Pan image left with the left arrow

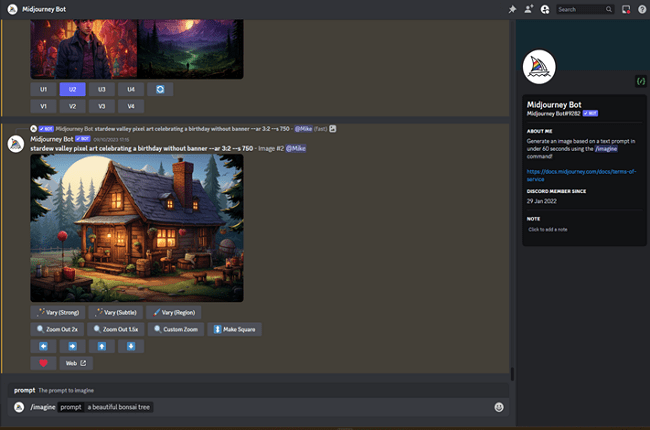[x=43, y=346]
